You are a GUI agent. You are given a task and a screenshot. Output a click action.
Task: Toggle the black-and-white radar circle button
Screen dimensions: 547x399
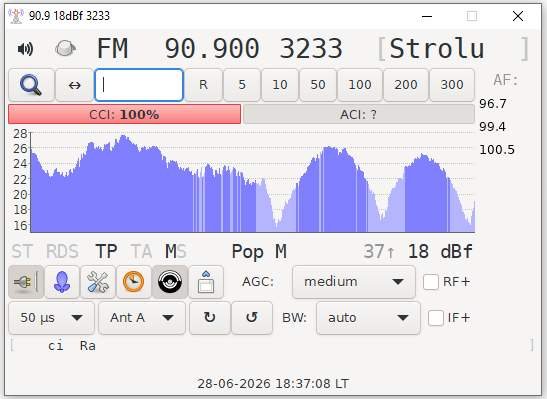click(170, 282)
